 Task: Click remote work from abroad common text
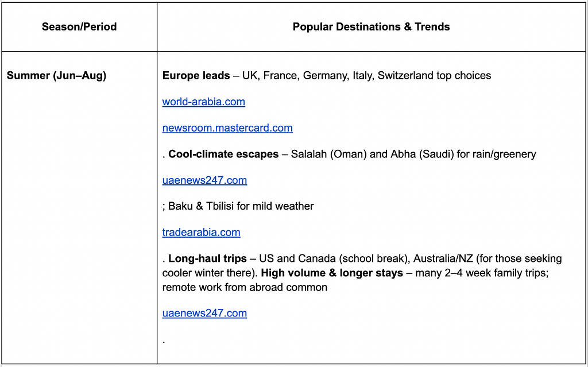tap(245, 287)
